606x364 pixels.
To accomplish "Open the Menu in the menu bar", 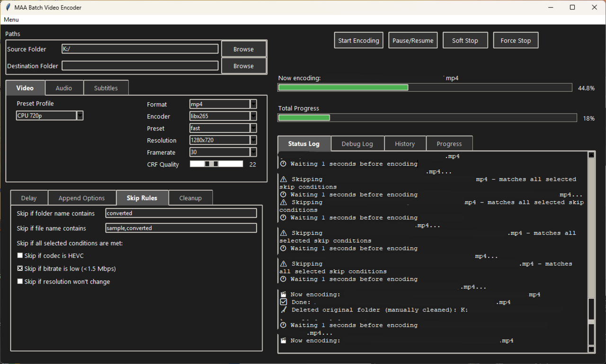I will [11, 20].
